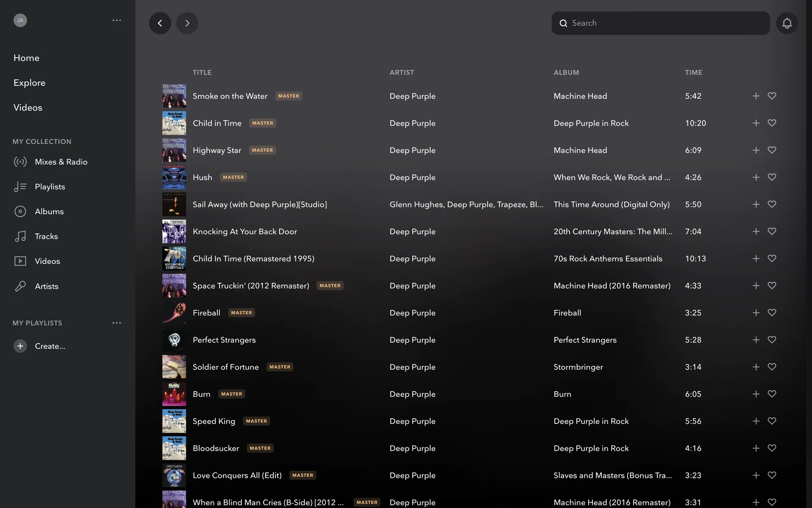Open the My Playlists options menu
Image resolution: width=812 pixels, height=508 pixels.
tap(117, 323)
